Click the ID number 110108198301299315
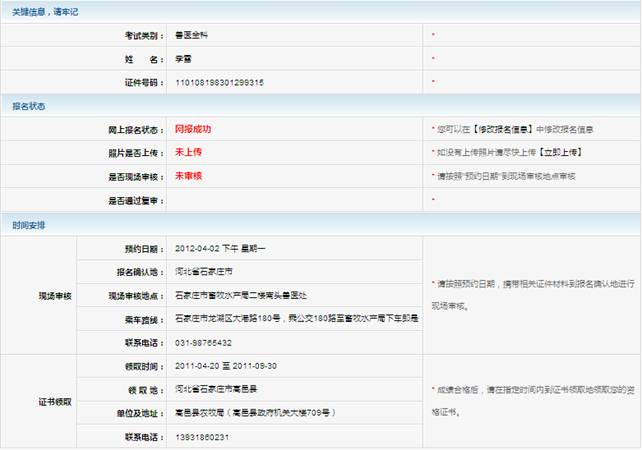This screenshot has height=450, width=642. coord(220,82)
